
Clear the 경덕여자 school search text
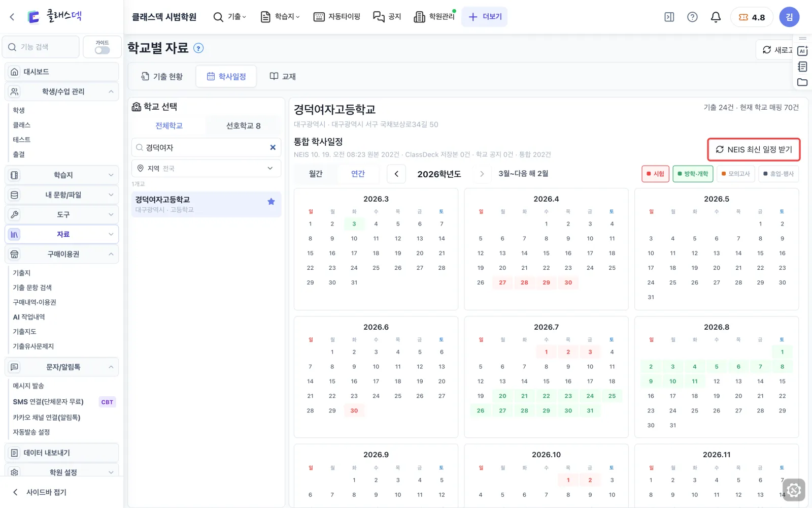[273, 147]
